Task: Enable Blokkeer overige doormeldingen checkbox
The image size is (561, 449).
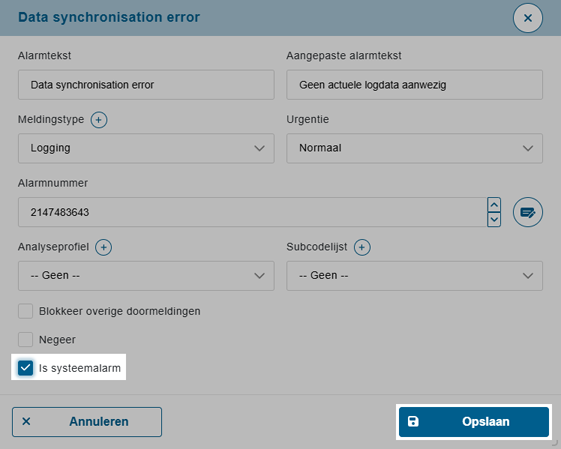Action: [25, 311]
